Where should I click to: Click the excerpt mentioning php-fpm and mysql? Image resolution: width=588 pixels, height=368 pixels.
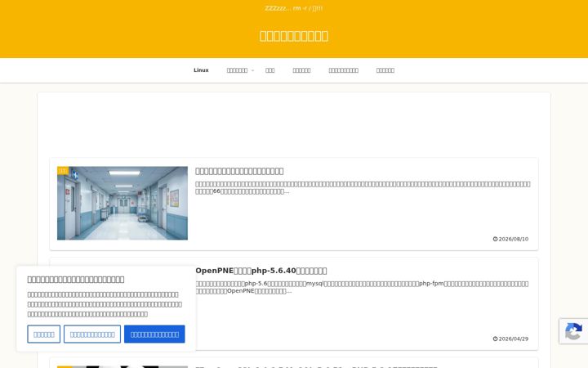[362, 287]
